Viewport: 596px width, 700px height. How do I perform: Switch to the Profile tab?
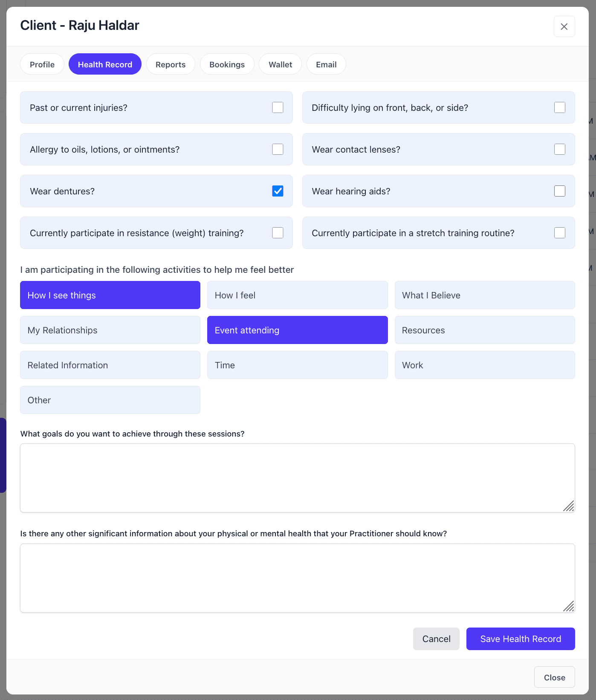[x=42, y=64]
